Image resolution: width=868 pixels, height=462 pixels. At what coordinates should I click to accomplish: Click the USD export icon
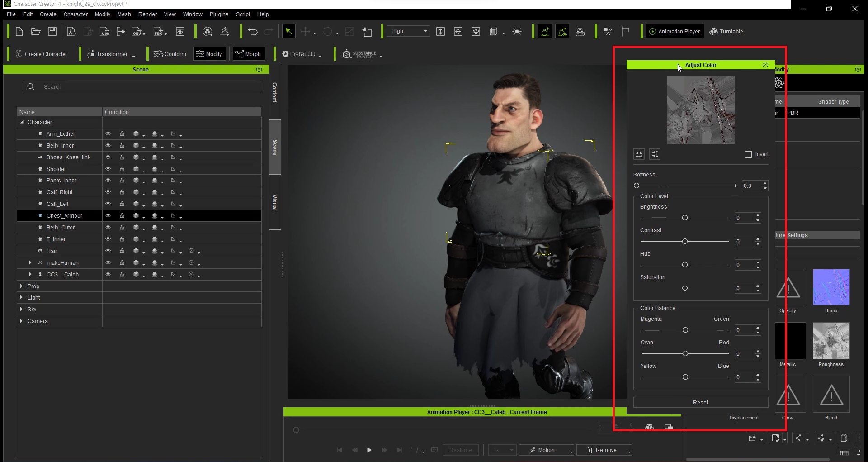tap(105, 32)
